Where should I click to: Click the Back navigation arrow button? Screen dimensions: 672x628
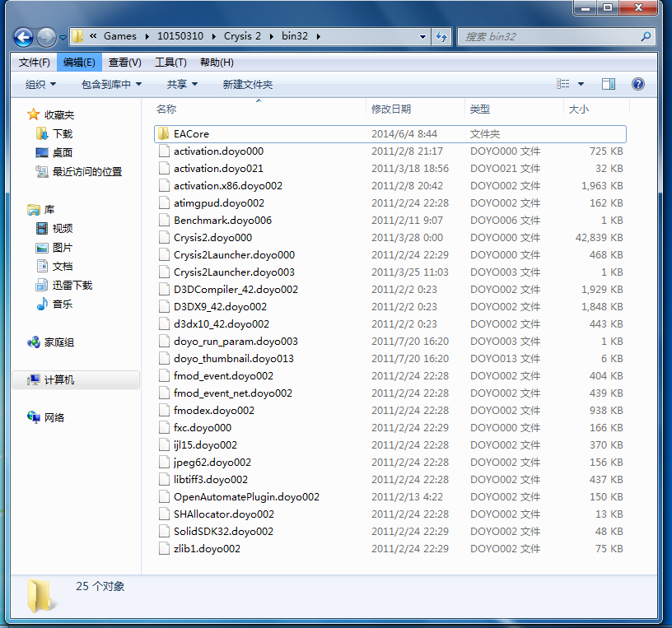coord(24,37)
